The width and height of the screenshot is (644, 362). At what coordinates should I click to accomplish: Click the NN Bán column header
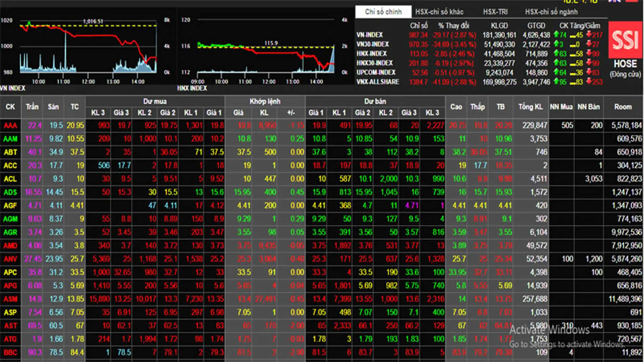click(x=589, y=107)
